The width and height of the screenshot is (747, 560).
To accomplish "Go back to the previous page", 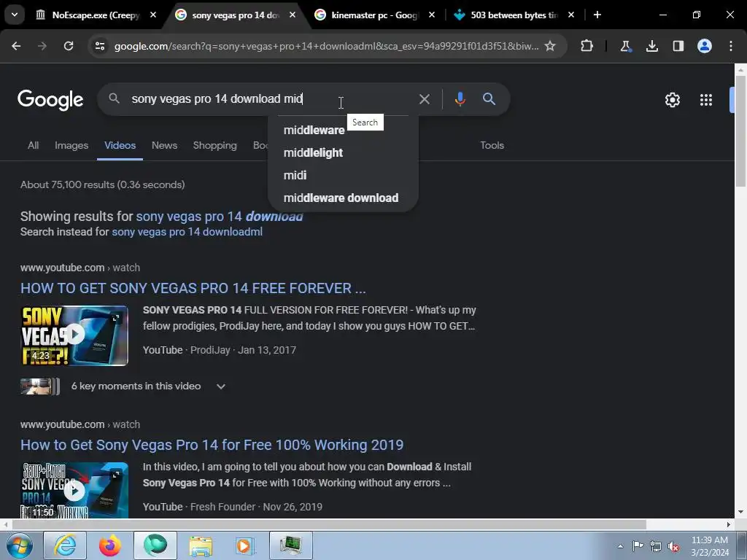I will 16,46.
